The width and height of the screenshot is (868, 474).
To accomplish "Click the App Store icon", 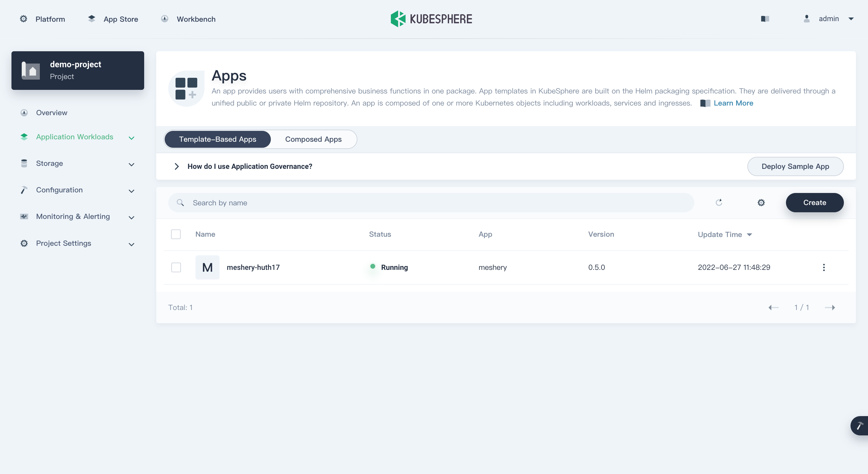I will 91,18.
